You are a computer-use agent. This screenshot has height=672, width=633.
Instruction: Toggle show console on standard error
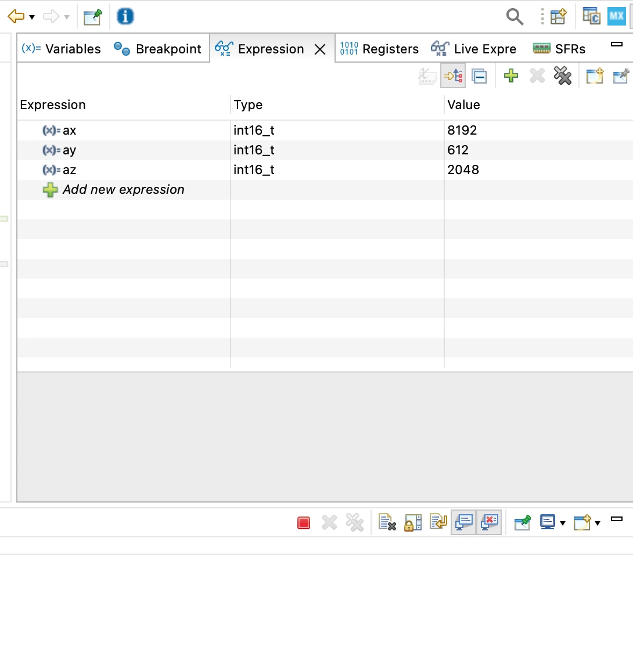(490, 522)
